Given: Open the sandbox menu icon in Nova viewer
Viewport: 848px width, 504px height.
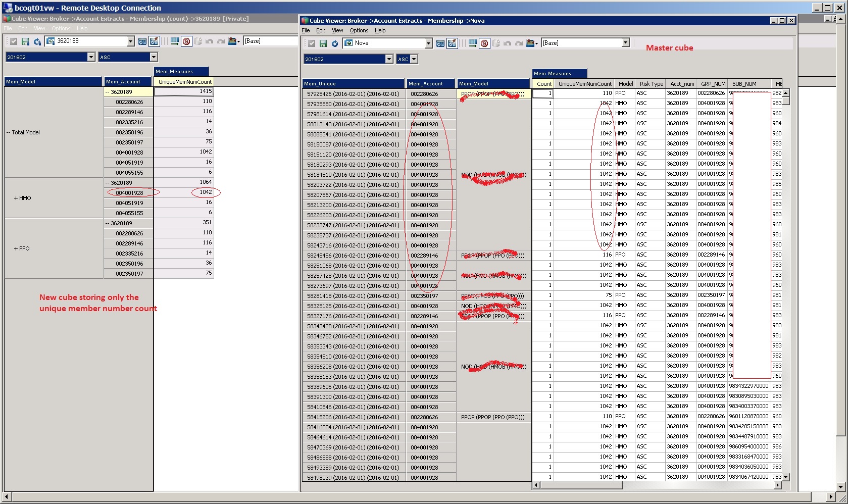Looking at the screenshot, I should click(532, 43).
